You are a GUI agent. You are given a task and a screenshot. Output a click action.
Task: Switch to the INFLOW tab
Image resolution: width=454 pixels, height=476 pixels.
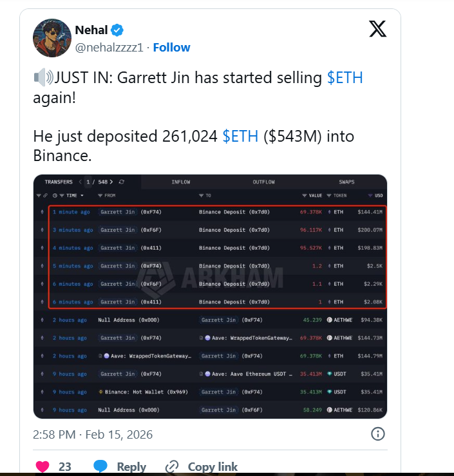(180, 182)
